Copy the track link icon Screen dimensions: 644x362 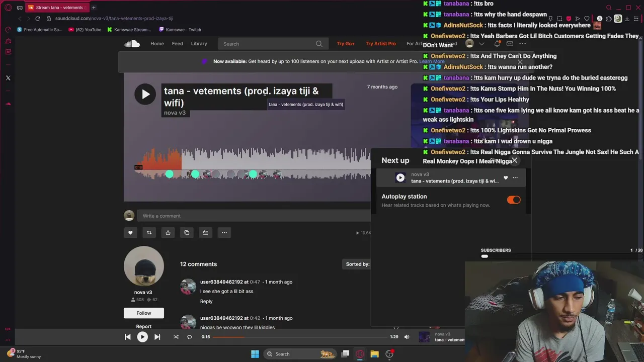coord(187,232)
